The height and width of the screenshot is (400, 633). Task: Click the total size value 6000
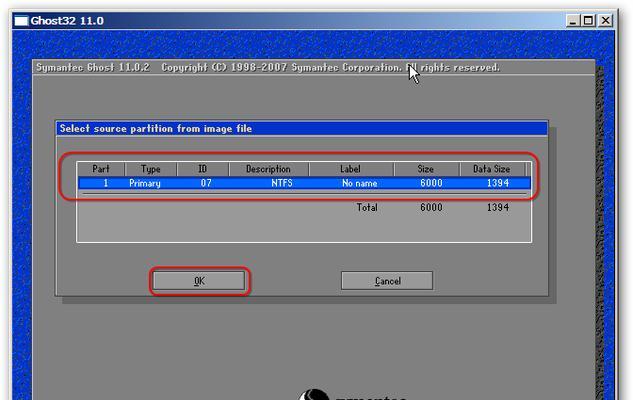coord(431,207)
